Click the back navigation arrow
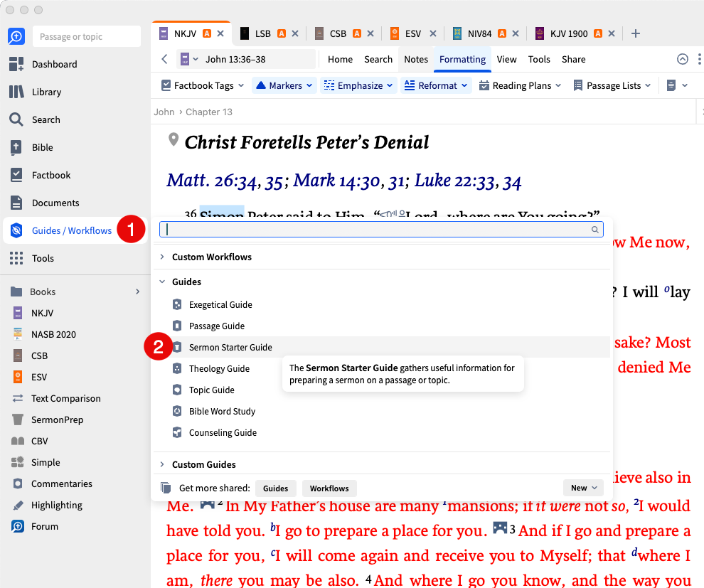This screenshot has height=588, width=704. pyautogui.click(x=165, y=59)
